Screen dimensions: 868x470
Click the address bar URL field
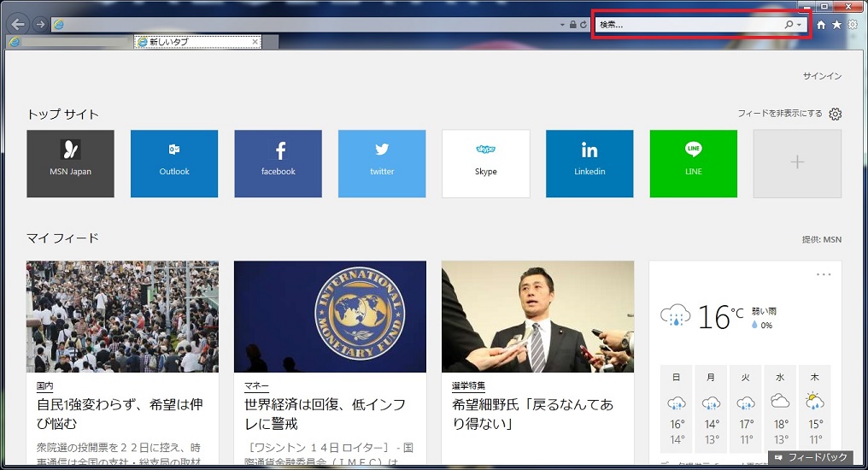click(304, 25)
